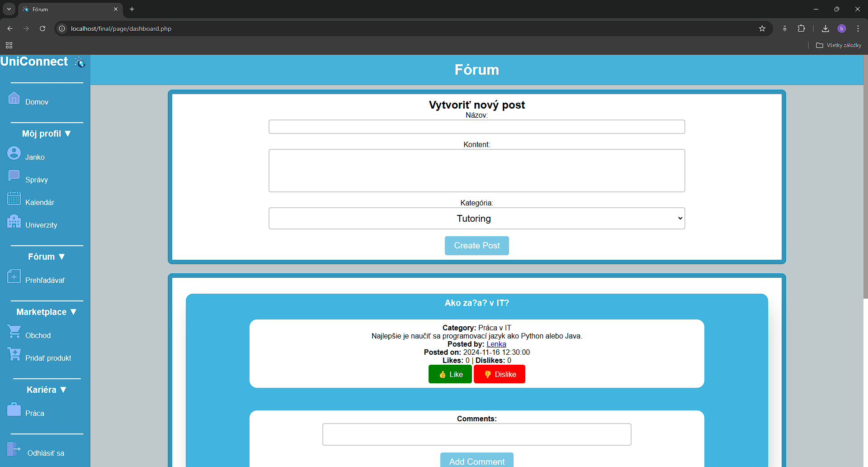Open the Správy messages icon
Image resolution: width=868 pixels, height=467 pixels.
[x=14, y=176]
